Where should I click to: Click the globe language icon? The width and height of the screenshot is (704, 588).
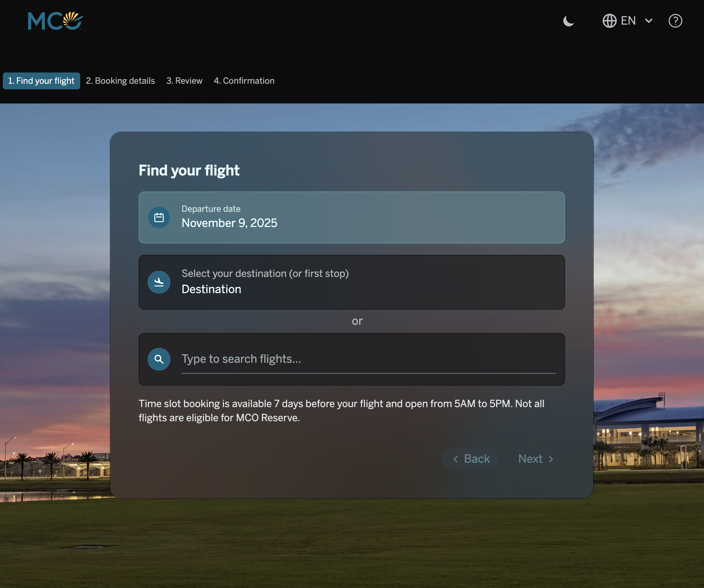[x=609, y=21]
